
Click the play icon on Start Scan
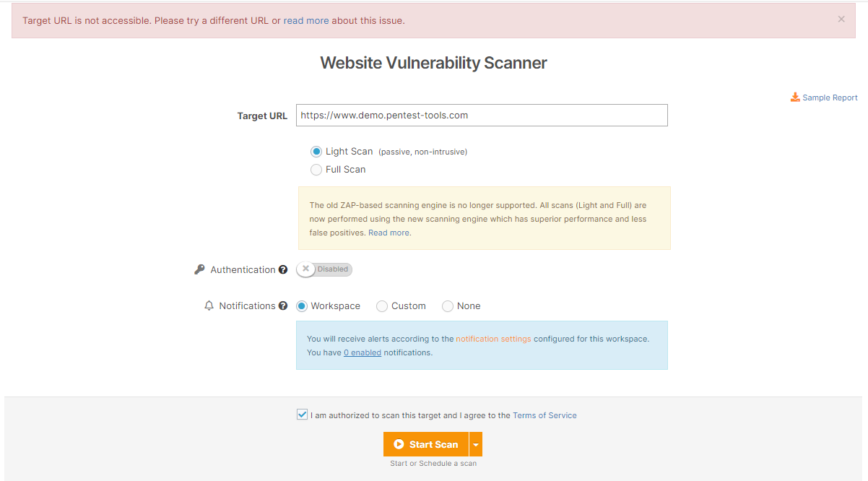point(399,443)
